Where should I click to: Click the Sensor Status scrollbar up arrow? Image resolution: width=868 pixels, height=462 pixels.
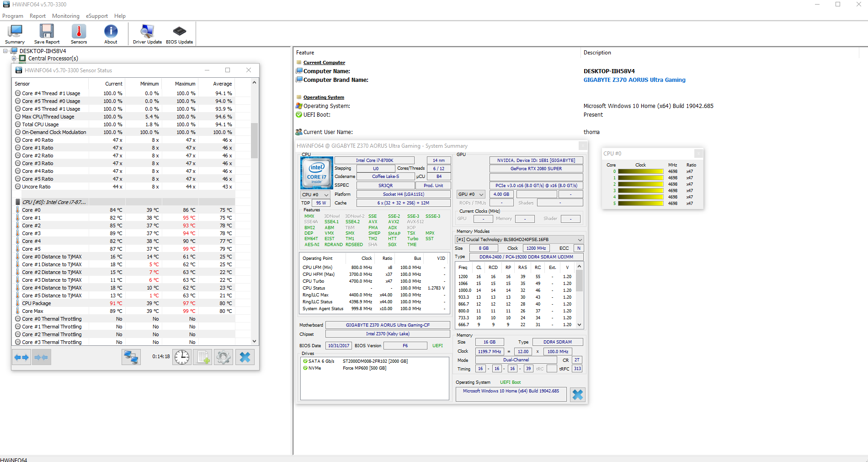[254, 83]
